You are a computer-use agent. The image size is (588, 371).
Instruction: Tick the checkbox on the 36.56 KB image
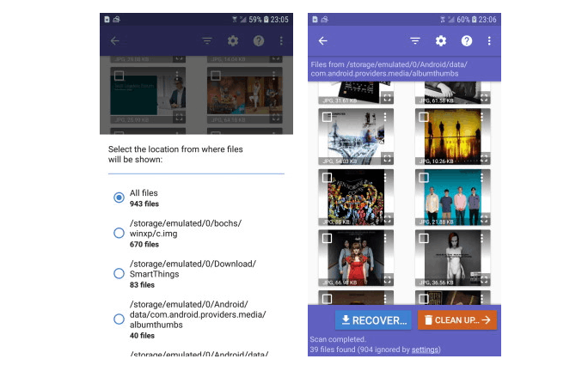click(x=424, y=239)
